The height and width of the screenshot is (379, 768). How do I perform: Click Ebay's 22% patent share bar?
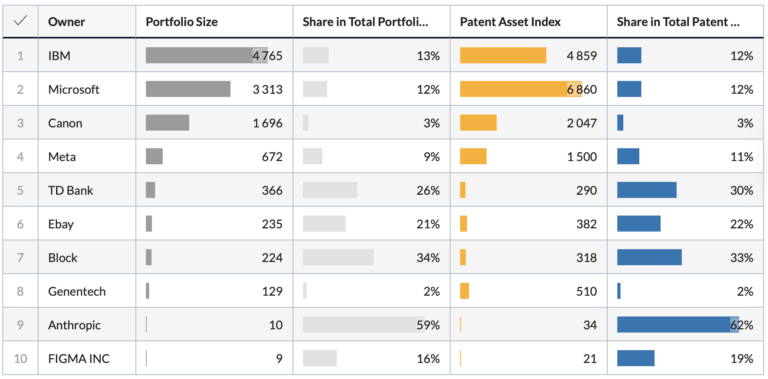639,224
